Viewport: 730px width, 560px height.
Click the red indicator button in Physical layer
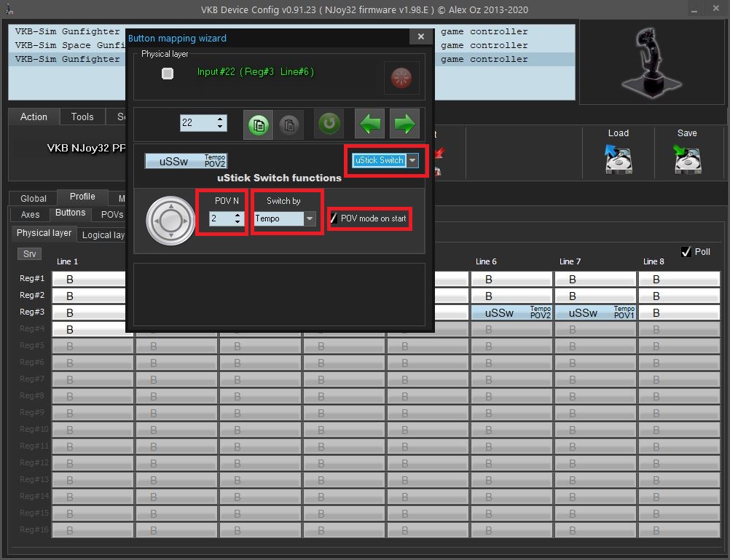click(x=401, y=79)
